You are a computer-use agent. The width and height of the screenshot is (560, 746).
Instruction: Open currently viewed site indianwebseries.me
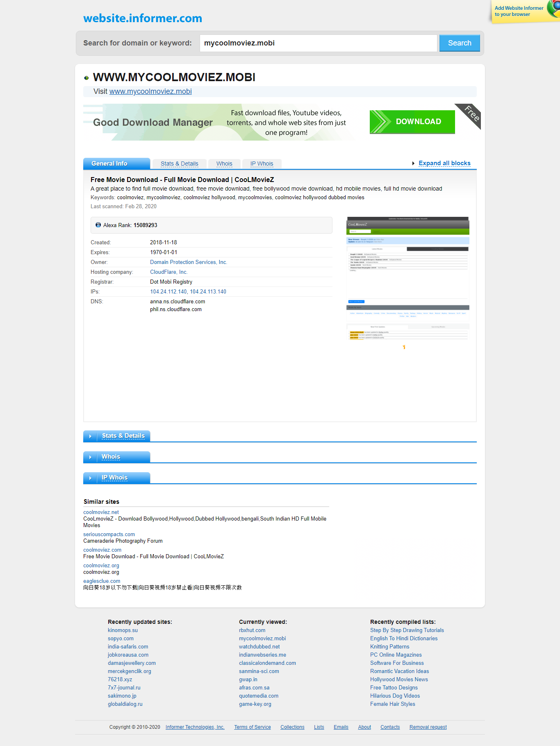[x=263, y=655]
